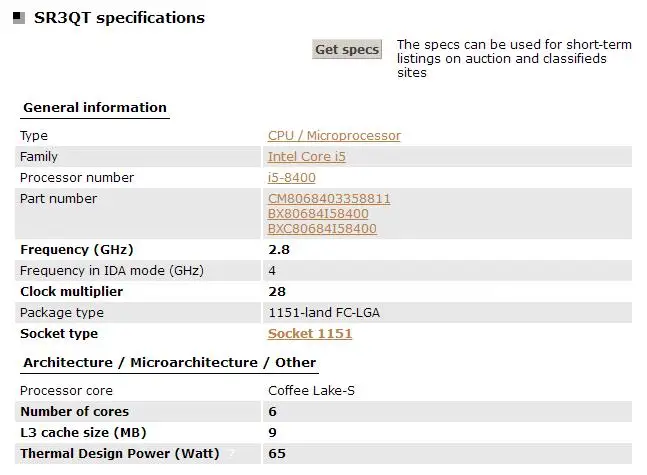Select the TDP value 65

point(277,454)
